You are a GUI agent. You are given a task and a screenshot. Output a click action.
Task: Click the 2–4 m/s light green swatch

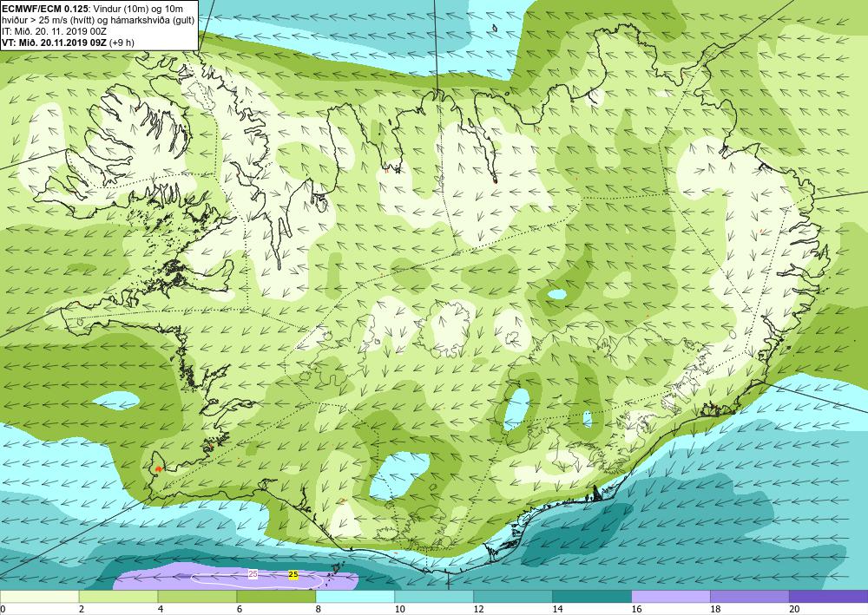(118, 597)
